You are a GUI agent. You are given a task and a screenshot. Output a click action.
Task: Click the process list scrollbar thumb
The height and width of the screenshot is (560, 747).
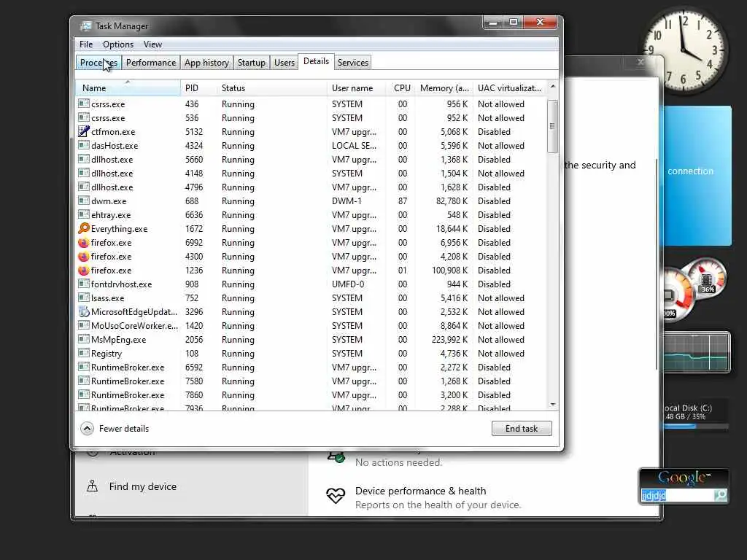(553, 126)
